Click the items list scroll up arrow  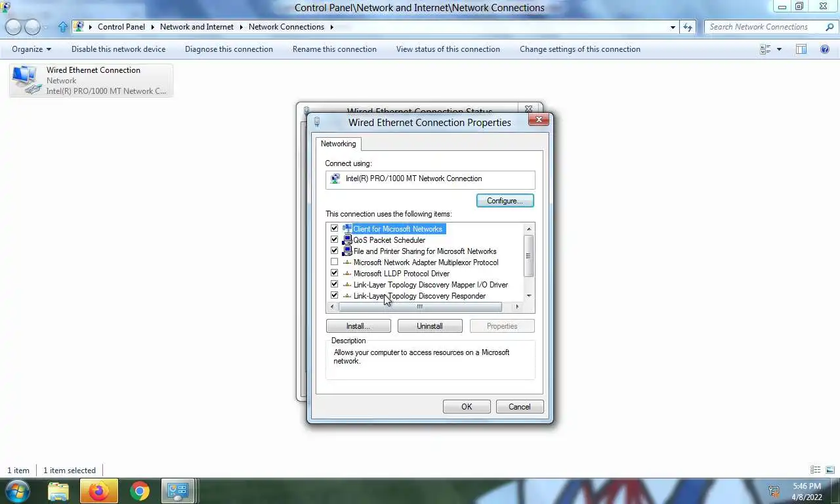tap(528, 229)
